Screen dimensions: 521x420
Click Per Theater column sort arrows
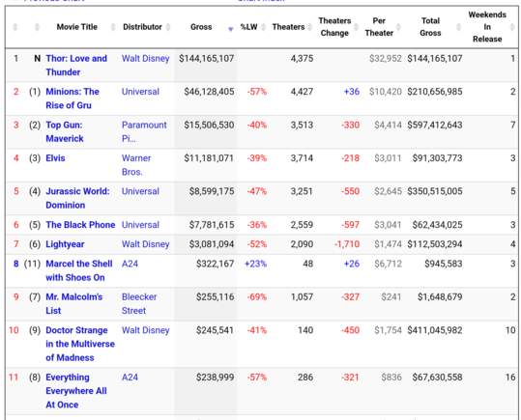pos(398,27)
